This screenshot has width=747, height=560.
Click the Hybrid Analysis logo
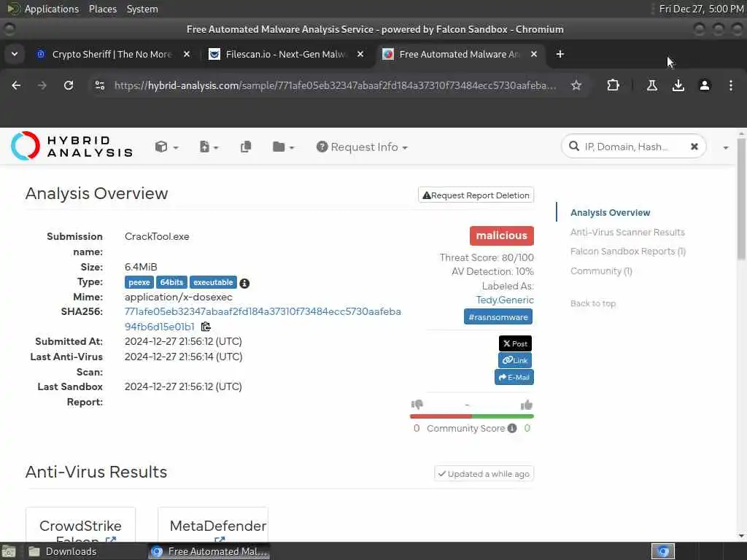click(71, 146)
